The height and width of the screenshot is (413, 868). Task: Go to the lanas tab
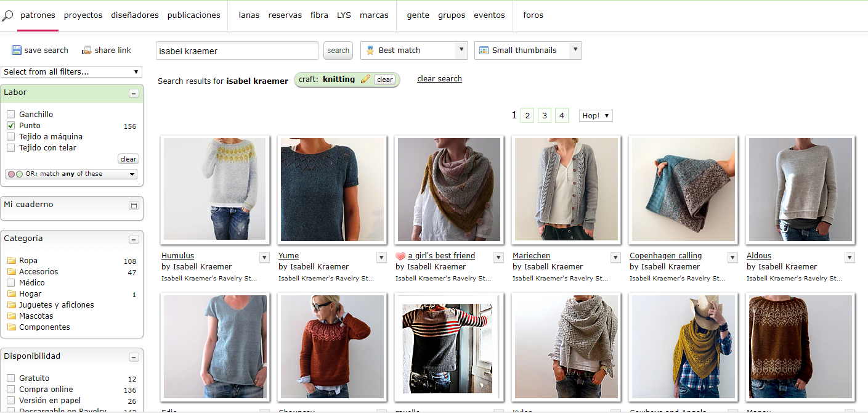(249, 15)
